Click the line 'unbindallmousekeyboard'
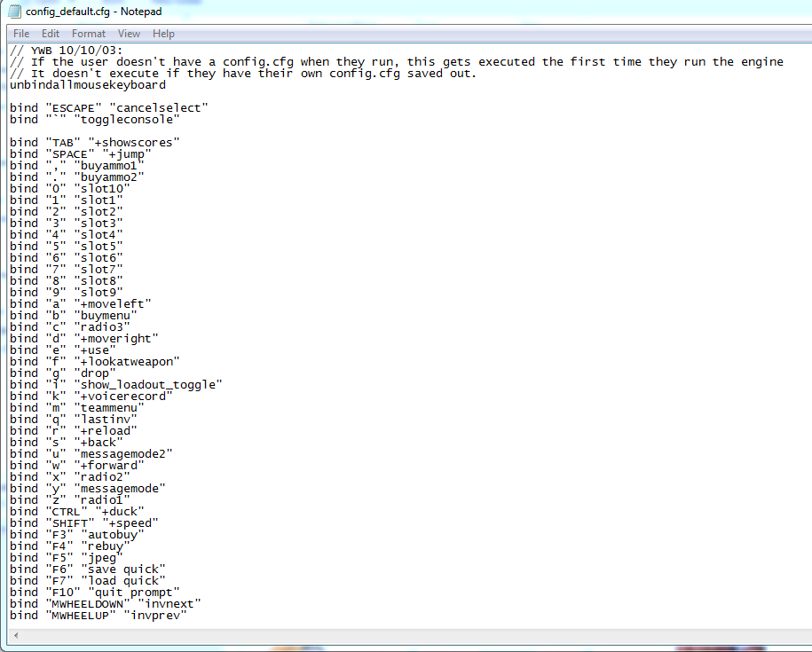Viewport: 812px width, 652px height. (x=88, y=85)
